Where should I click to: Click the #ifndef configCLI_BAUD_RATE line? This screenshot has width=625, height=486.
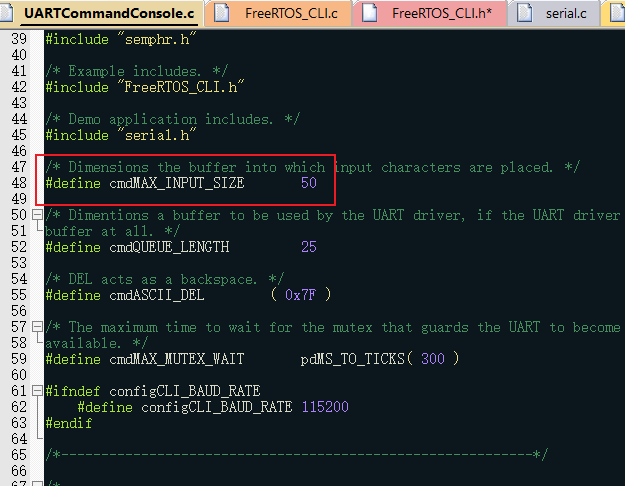(153, 391)
